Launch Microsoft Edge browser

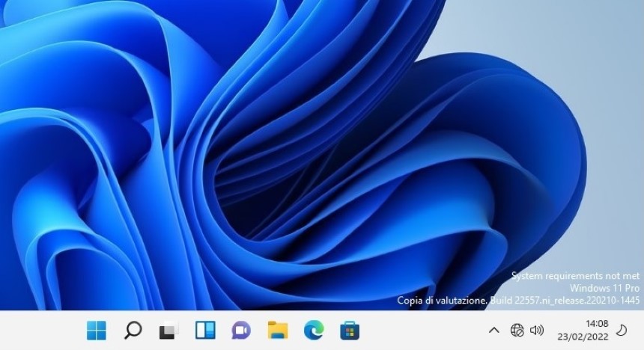314,331
